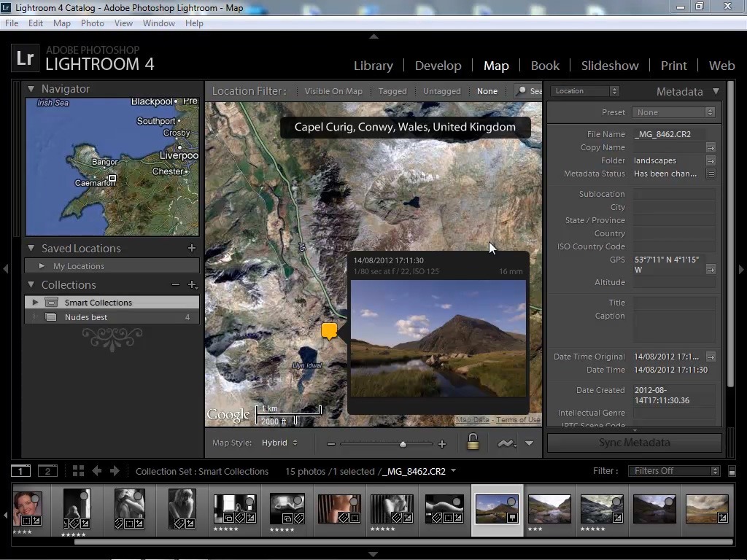Adjust the map zoom slider handle
Viewport: 747px width, 560px height.
point(403,444)
